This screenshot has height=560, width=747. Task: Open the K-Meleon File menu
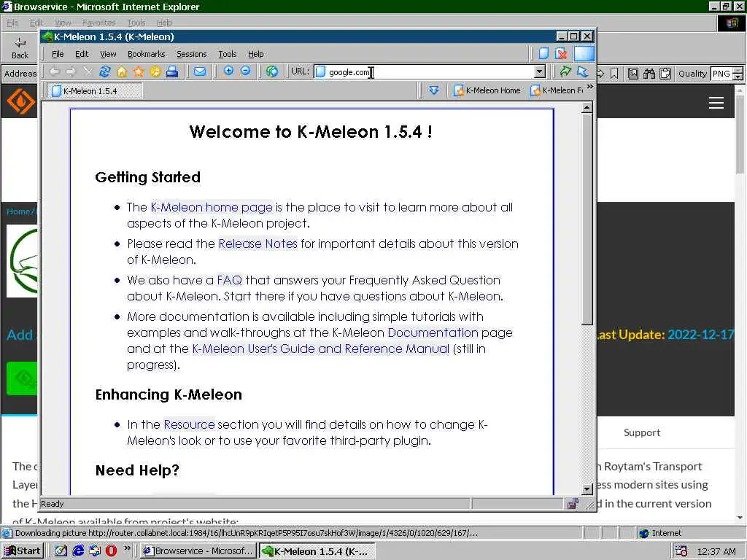tap(58, 54)
